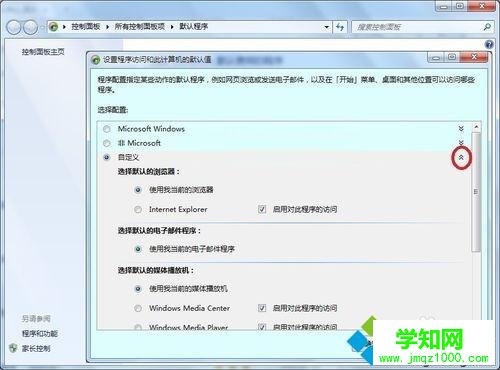500x370 pixels.
Task: Open dropdown arrow before 控制面板 breadcrumb
Action: click(64, 27)
